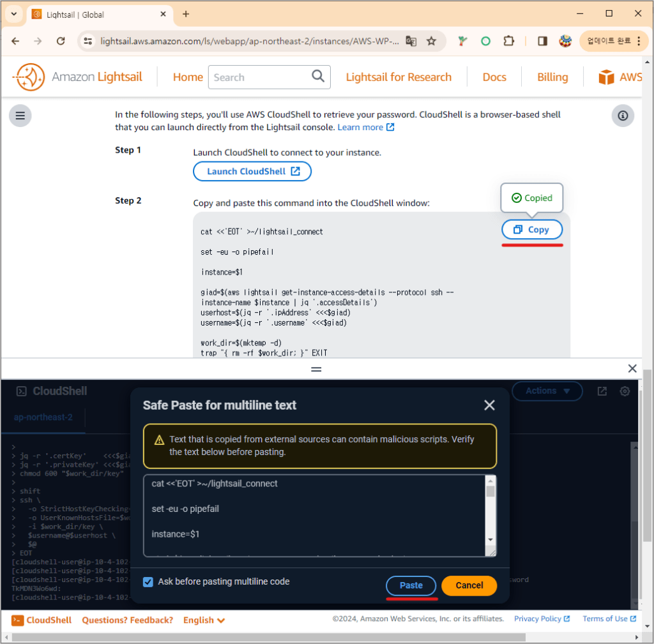Toggle Ask before pasting multiline code
The image size is (654, 644).
point(148,582)
